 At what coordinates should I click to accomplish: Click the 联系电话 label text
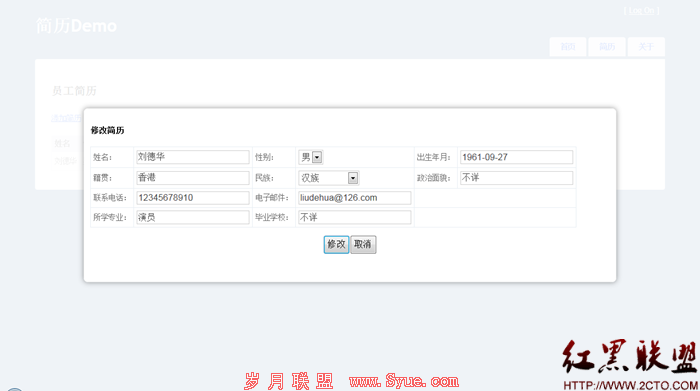(110, 198)
